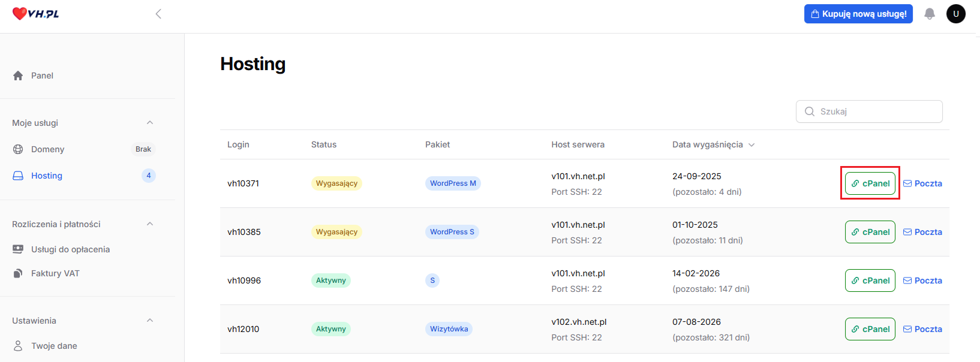Collapse the Ustawienia section
Viewport: 980px width, 362px height.
tap(150, 321)
